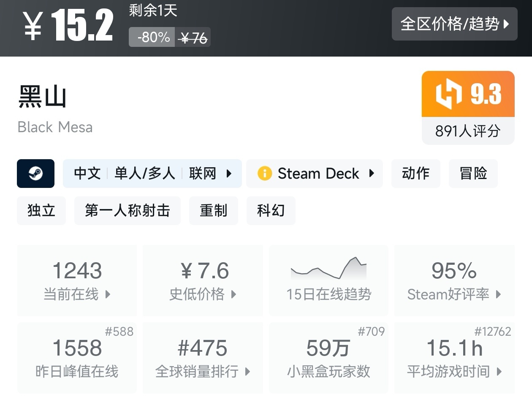Tap the 科幻 tag

271,210
